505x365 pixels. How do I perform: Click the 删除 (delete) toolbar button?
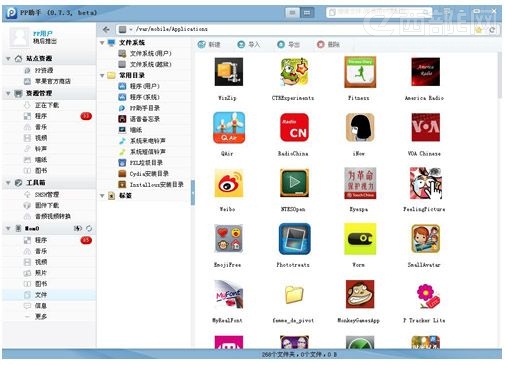click(x=328, y=44)
